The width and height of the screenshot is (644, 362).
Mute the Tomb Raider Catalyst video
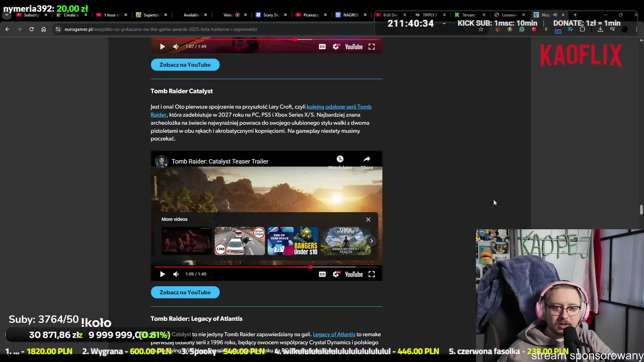point(176,274)
